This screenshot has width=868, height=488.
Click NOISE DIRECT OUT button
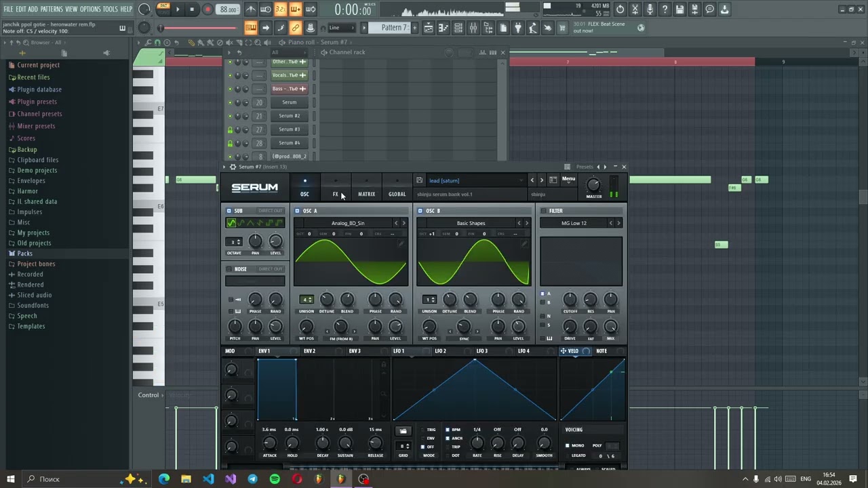pyautogui.click(x=271, y=269)
